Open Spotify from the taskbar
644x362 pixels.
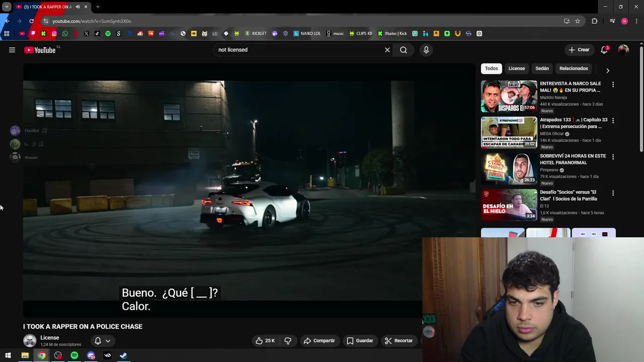click(74, 355)
